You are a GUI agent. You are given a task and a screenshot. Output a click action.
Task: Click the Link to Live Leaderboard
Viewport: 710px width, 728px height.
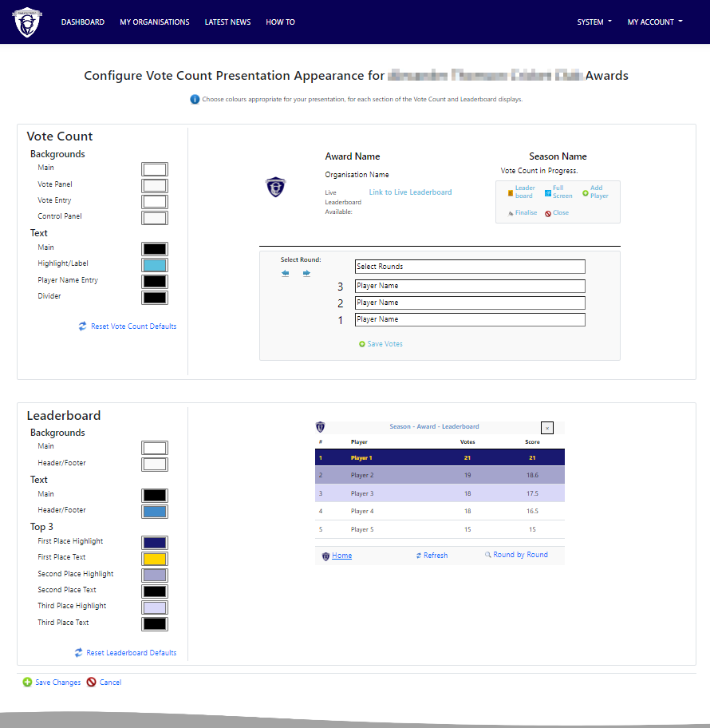(x=411, y=192)
